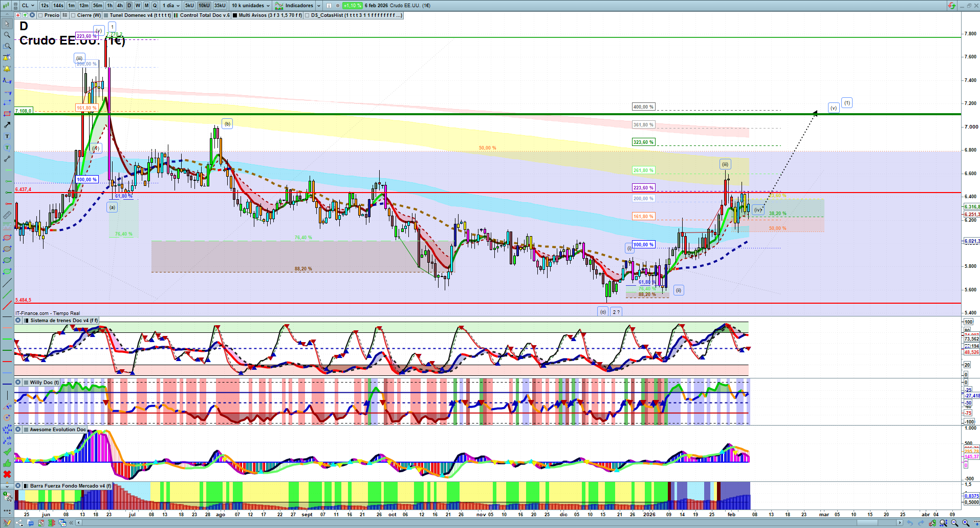Open the '10 k unidades' dropdown
980x528 pixels.
click(251, 6)
